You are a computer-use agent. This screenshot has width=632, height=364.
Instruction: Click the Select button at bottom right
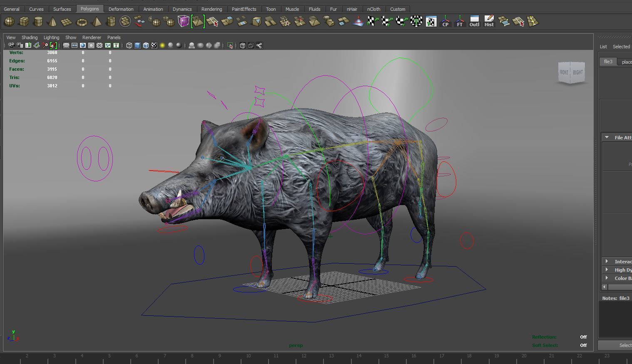tap(615, 345)
